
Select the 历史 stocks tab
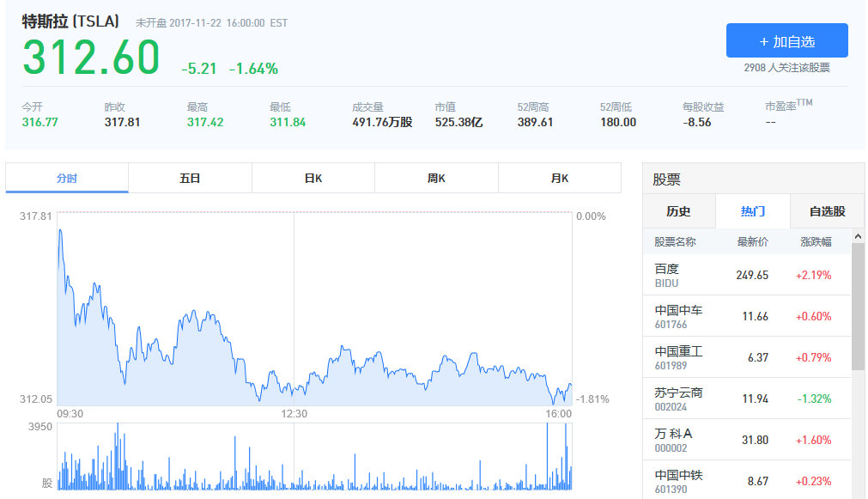coord(678,211)
